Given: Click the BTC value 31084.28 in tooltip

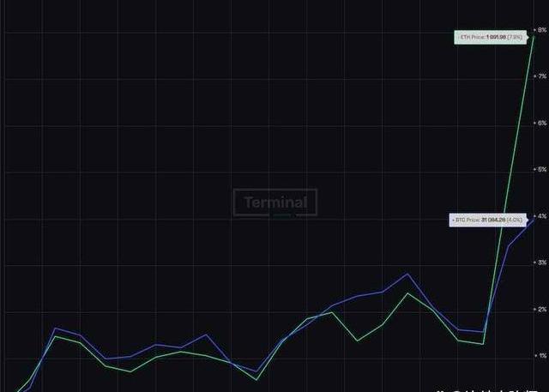Looking at the screenshot, I should point(493,220).
